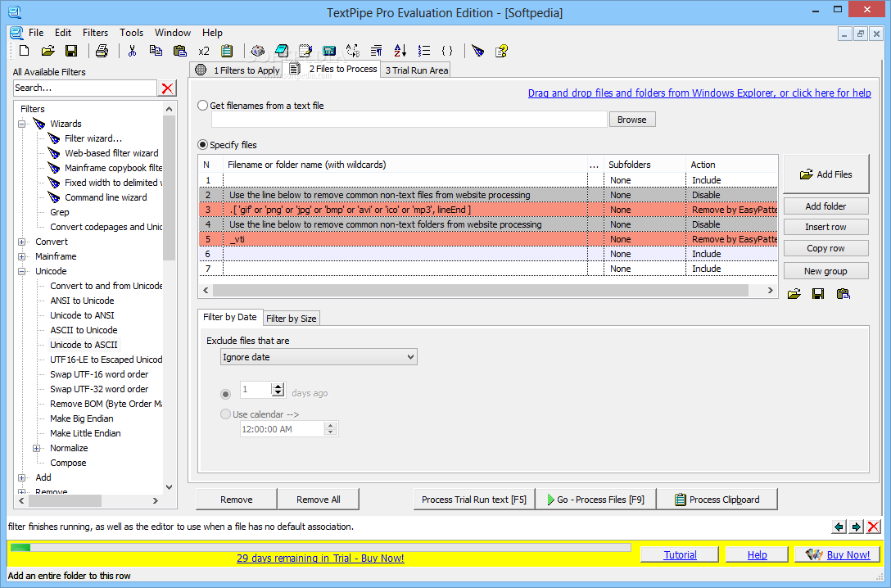
Task: Click the Copy toolbar icon
Action: 156,51
